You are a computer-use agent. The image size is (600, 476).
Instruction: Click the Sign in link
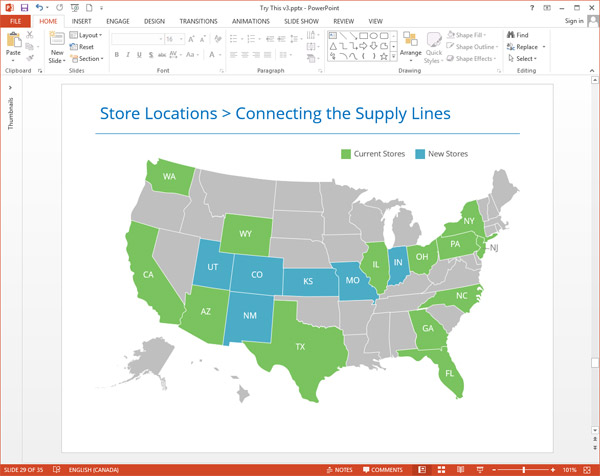coord(574,20)
